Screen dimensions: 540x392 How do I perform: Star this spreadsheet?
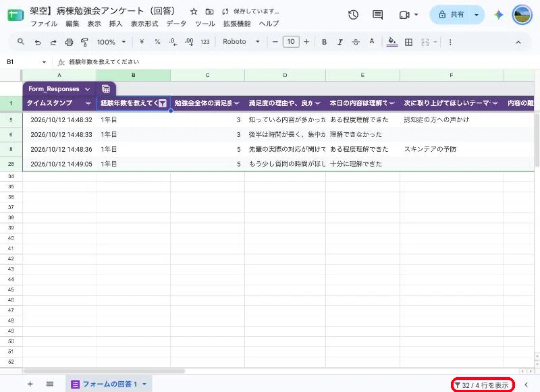click(x=194, y=11)
